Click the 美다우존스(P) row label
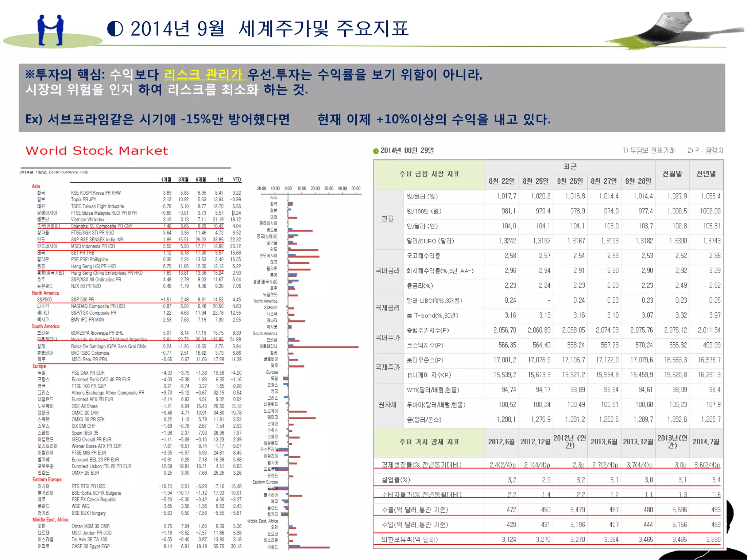The image size is (747, 560). [425, 360]
